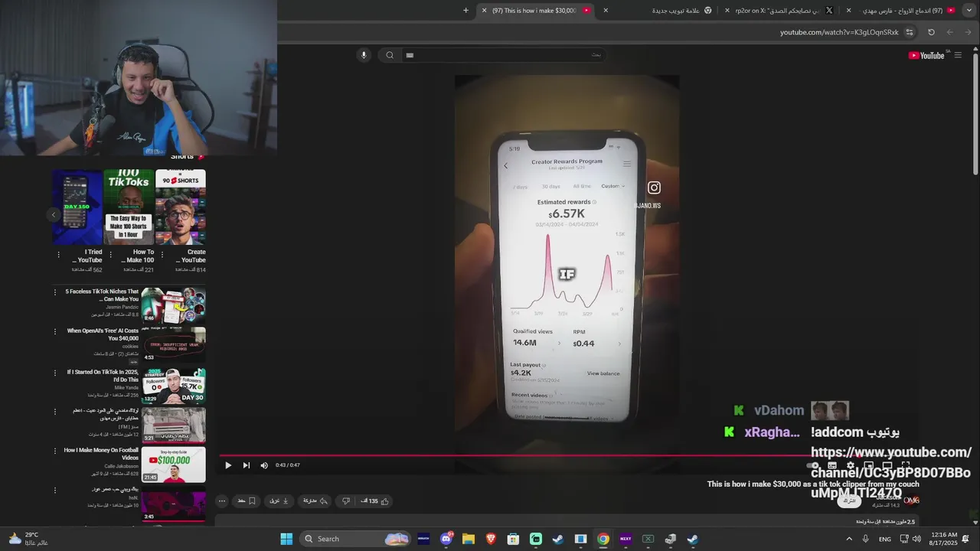Enter fullscreen mode on the video
This screenshot has height=551, width=980.
(x=905, y=465)
